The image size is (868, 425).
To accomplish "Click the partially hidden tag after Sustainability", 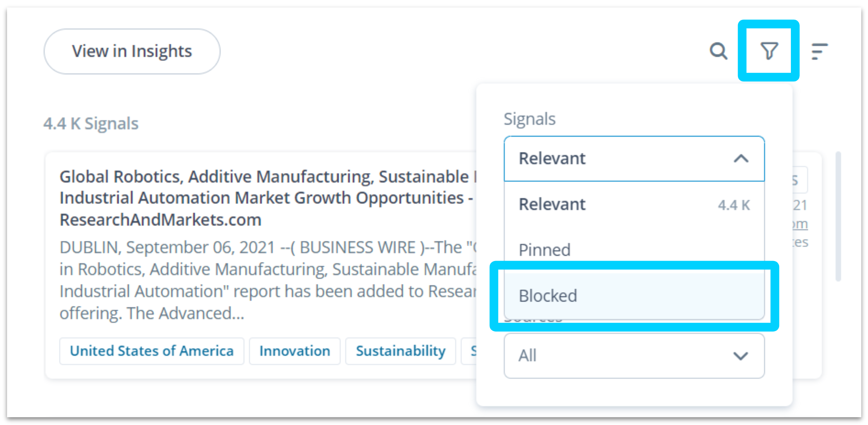I will pyautogui.click(x=470, y=351).
